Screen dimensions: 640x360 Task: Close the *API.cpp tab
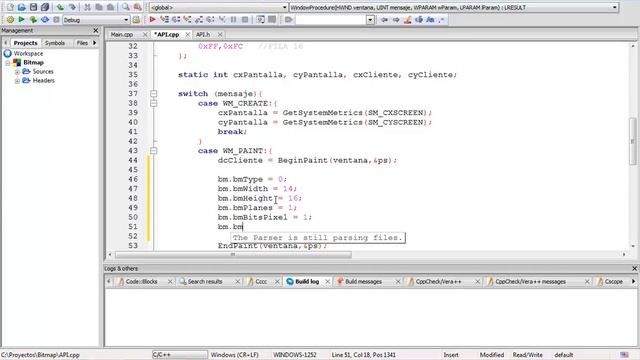[x=187, y=35]
